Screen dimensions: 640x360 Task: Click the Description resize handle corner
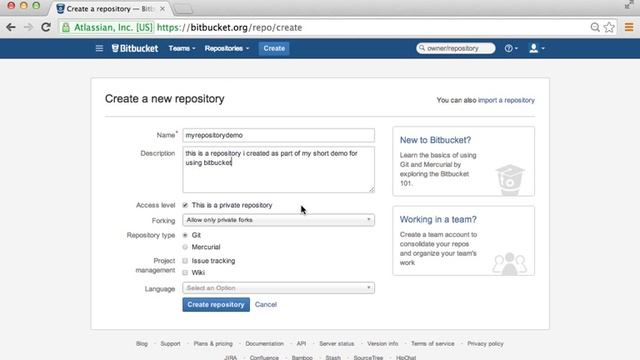(x=371, y=189)
